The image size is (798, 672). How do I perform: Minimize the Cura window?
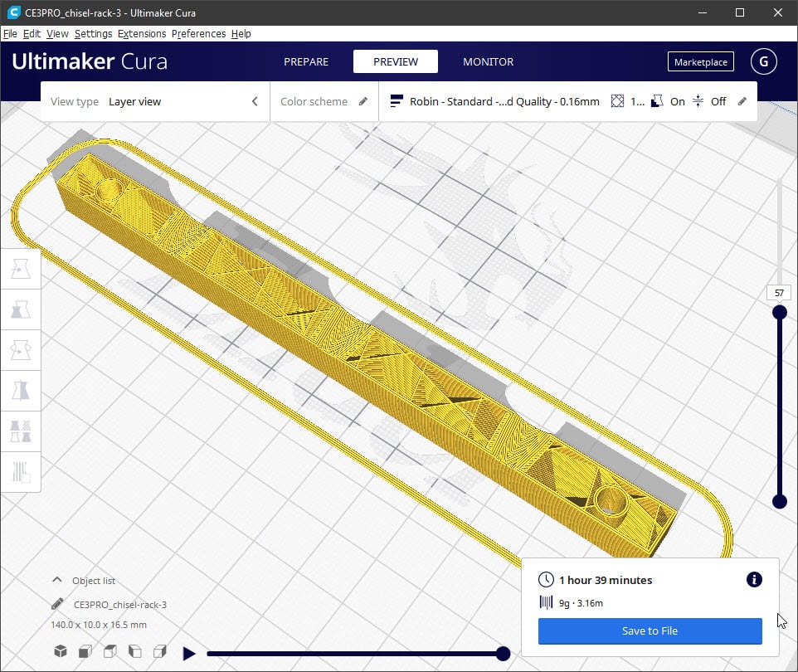[703, 12]
